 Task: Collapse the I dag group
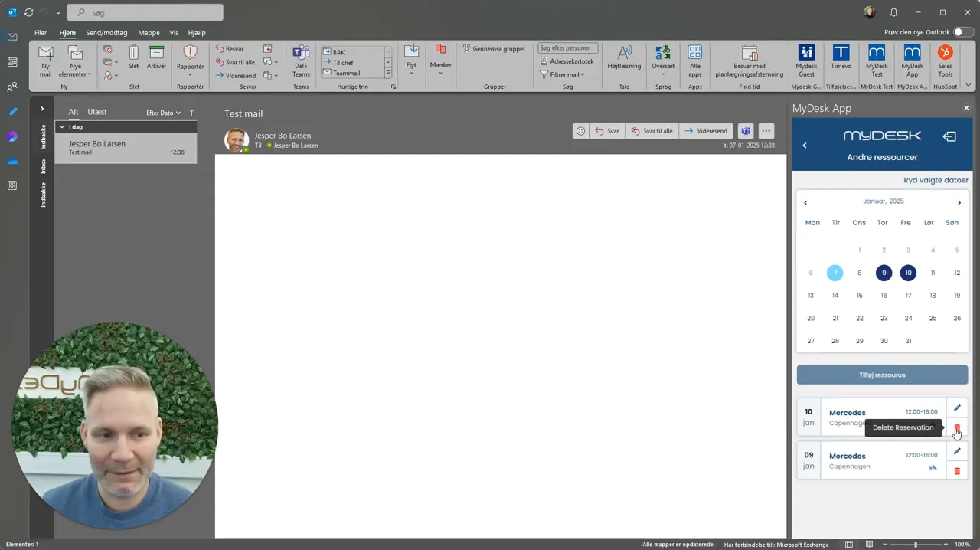61,127
